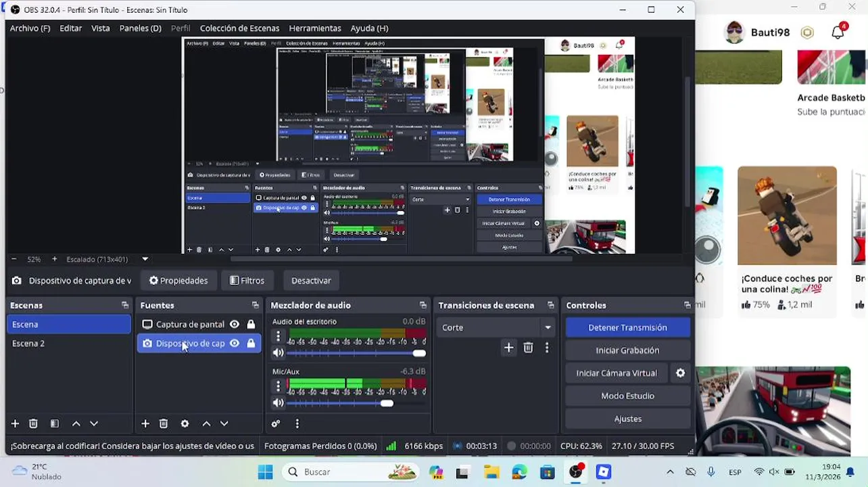Move the selected source down in Fuentes

pyautogui.click(x=224, y=423)
